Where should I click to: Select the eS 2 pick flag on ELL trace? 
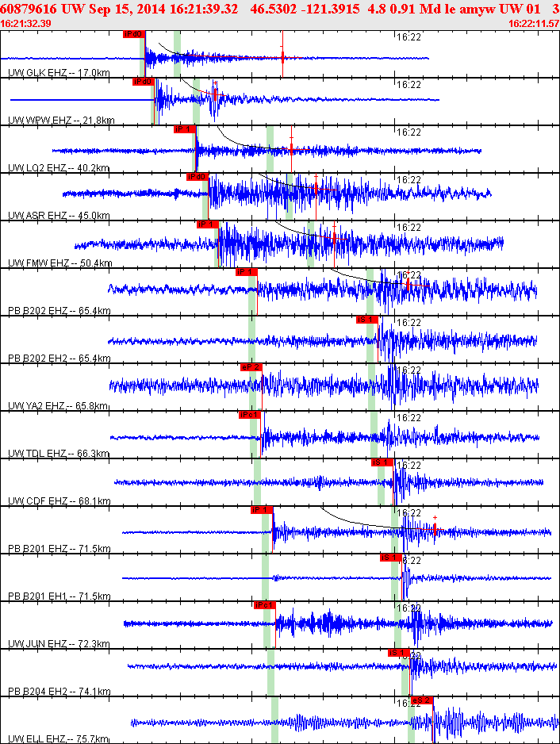[421, 700]
